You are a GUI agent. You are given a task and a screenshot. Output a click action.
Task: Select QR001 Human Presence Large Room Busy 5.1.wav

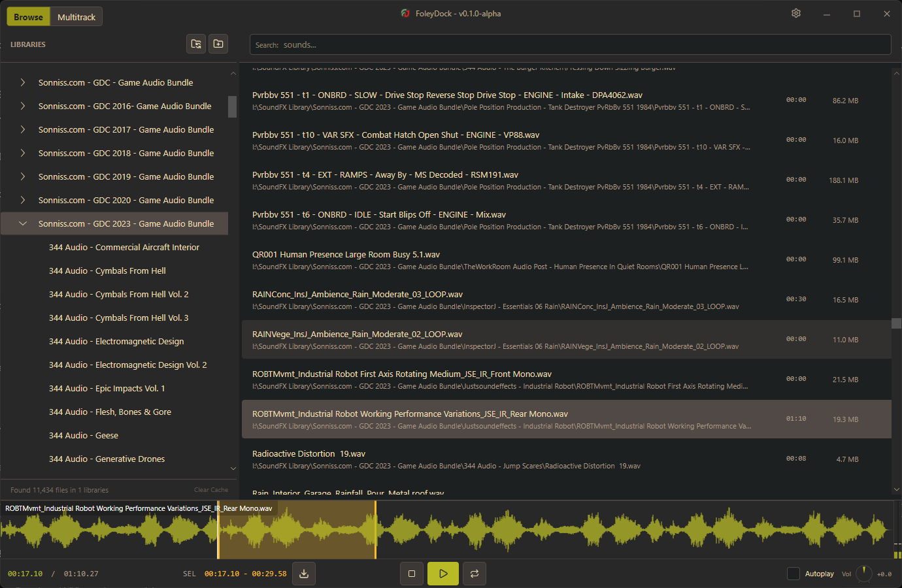click(x=566, y=260)
